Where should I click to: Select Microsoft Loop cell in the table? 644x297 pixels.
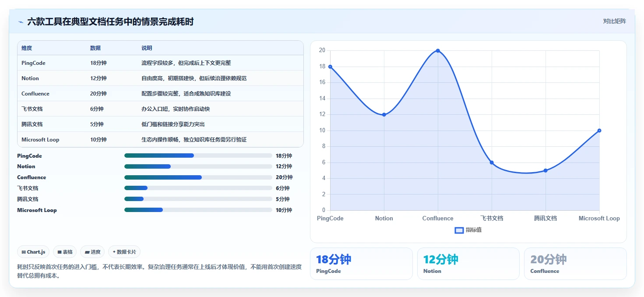[40, 140]
